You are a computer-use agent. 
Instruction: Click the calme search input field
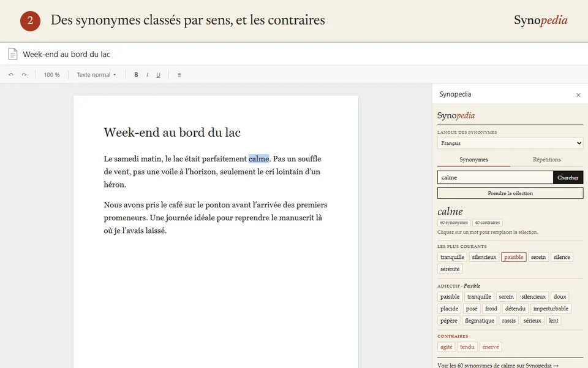tap(495, 178)
